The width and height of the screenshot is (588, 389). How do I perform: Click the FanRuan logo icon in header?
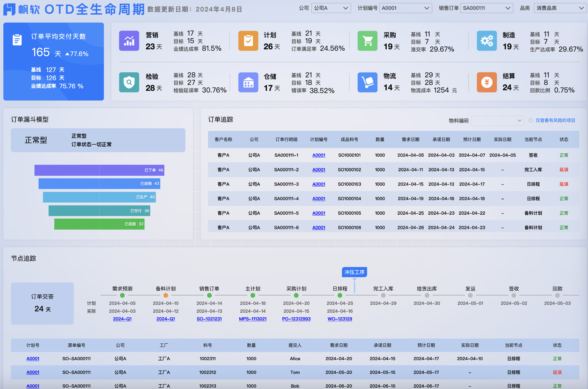coord(9,9)
